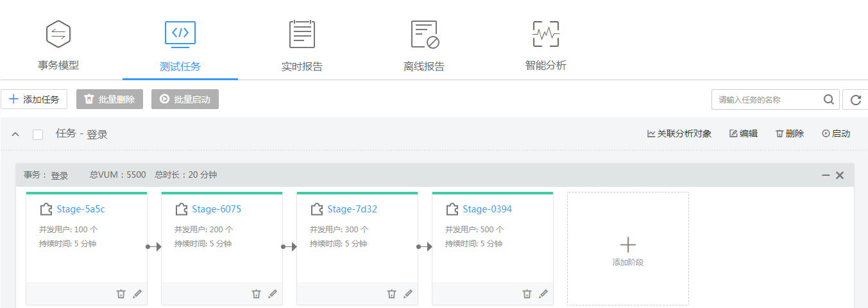Click the refresh icon beside search box
868x308 pixels.
coord(855,100)
